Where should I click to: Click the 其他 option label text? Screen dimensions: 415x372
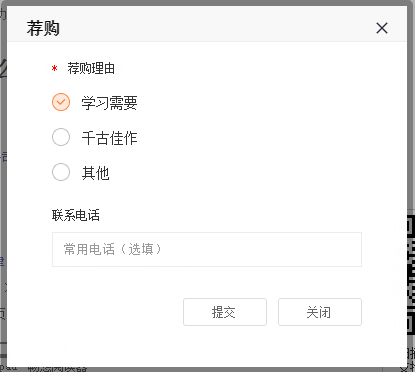tap(96, 173)
